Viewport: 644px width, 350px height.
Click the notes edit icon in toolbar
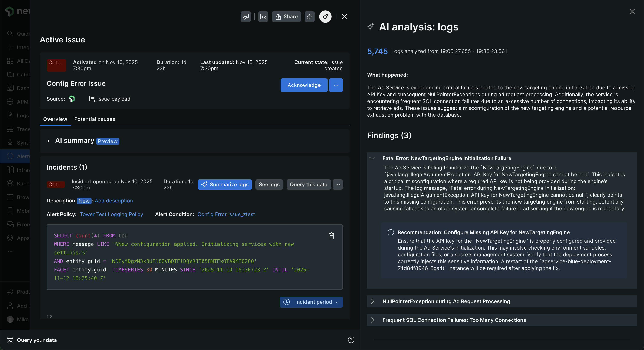coord(263,17)
